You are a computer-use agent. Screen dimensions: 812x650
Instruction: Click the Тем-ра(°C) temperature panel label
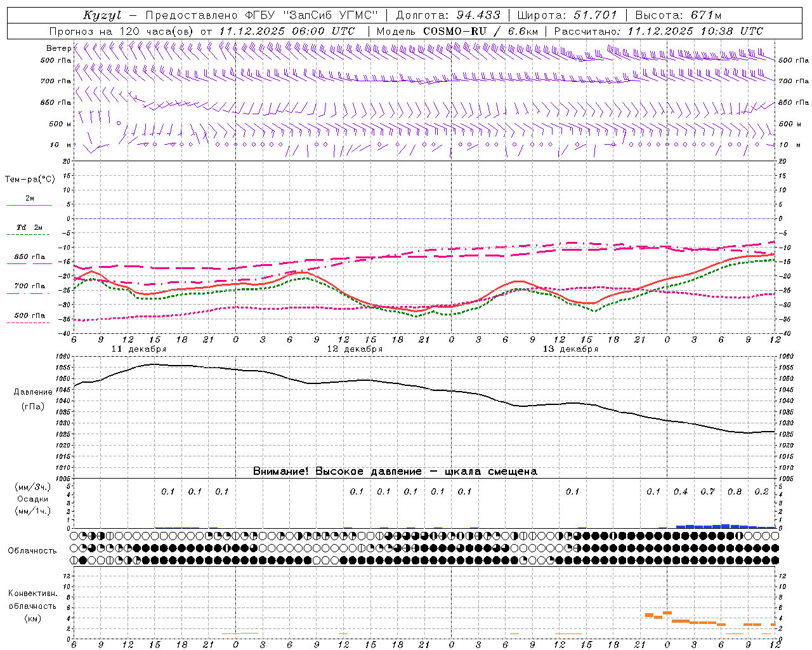pyautogui.click(x=30, y=180)
